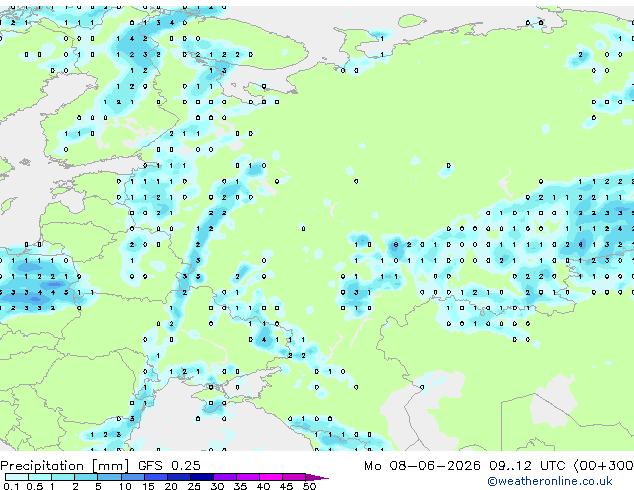Screen dimensions: 634x490
Task: Click the 40–45 mm magenta swatch
Action: tap(271, 477)
